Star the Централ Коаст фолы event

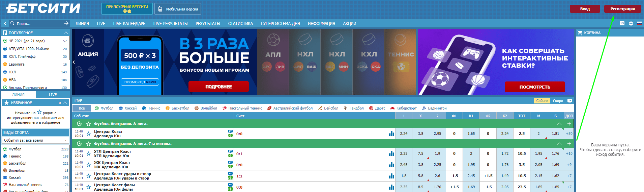pyautogui.click(x=89, y=187)
